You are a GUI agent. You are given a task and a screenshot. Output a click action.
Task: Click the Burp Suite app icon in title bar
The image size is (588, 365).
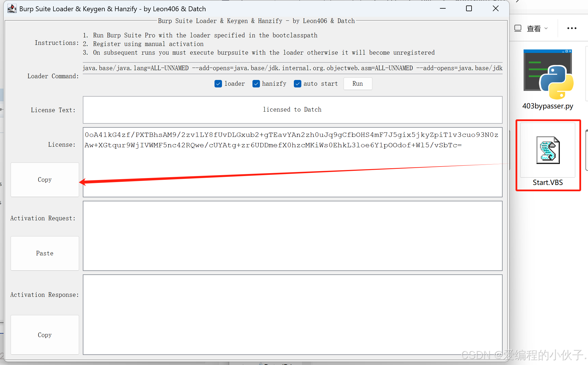click(12, 9)
